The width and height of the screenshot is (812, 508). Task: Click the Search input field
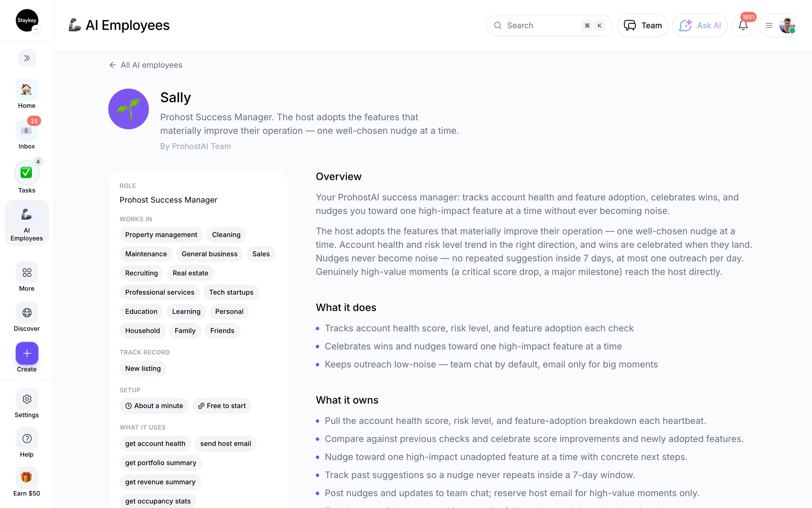tap(549, 25)
